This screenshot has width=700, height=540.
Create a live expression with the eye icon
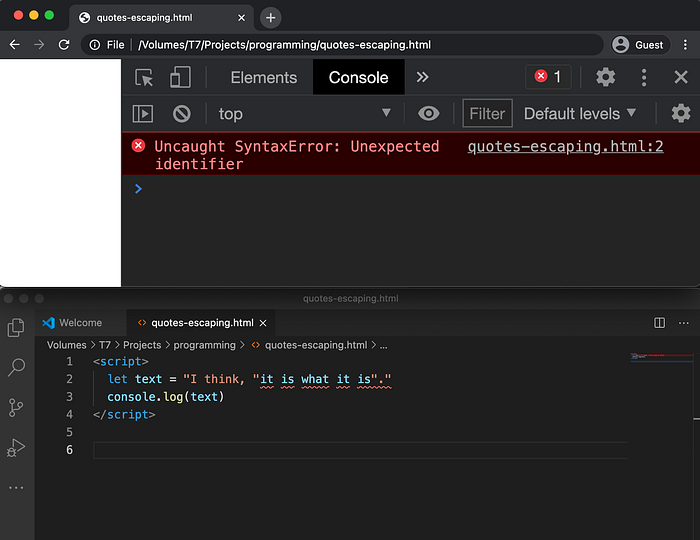click(x=429, y=113)
